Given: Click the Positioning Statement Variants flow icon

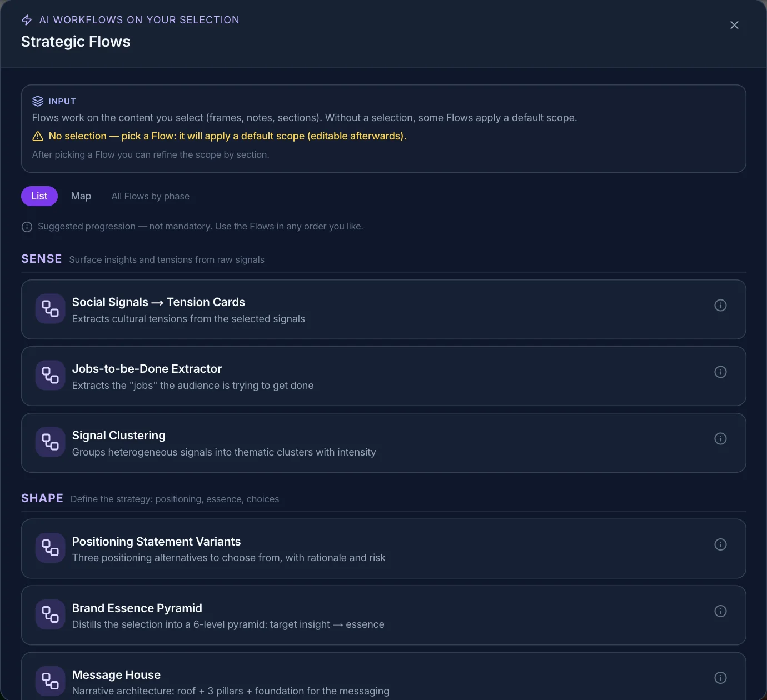Looking at the screenshot, I should coord(51,548).
